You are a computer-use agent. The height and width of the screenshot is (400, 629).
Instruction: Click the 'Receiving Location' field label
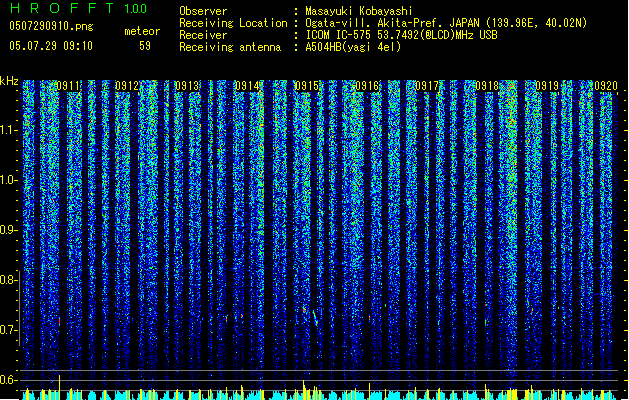[x=233, y=23]
